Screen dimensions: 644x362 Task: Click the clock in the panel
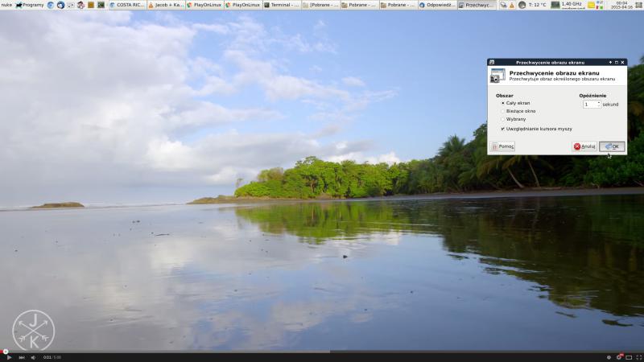pyautogui.click(x=621, y=5)
